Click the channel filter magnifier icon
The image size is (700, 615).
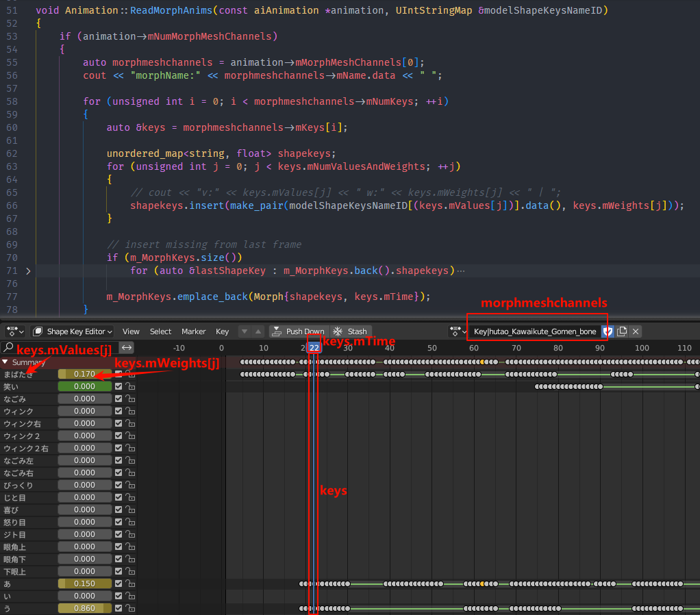point(9,347)
